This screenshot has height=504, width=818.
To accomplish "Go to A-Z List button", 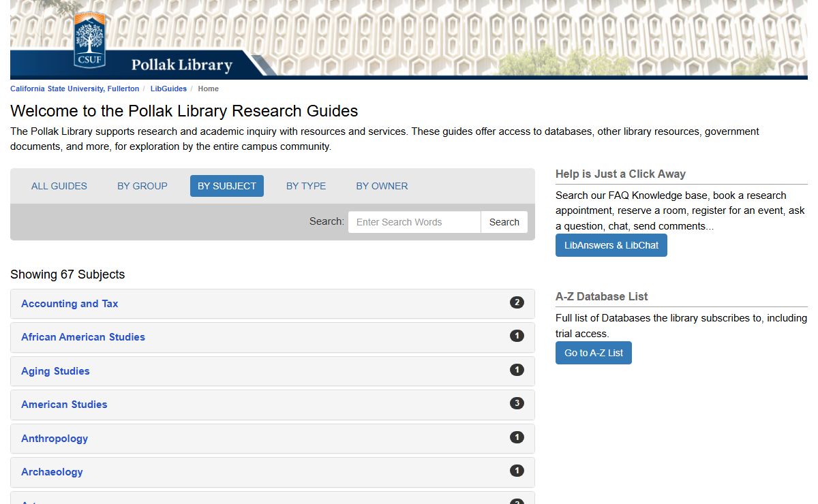I will click(x=594, y=353).
